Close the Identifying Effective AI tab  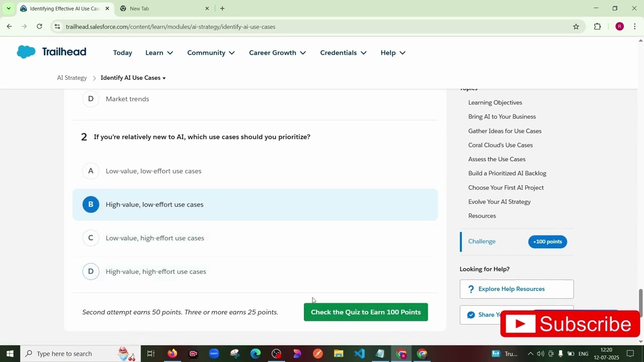[x=107, y=9]
